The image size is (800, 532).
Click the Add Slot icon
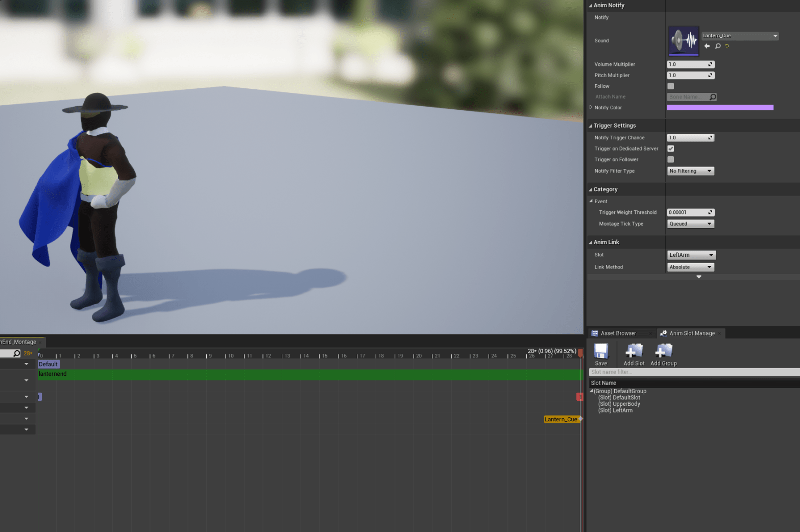tap(634, 351)
